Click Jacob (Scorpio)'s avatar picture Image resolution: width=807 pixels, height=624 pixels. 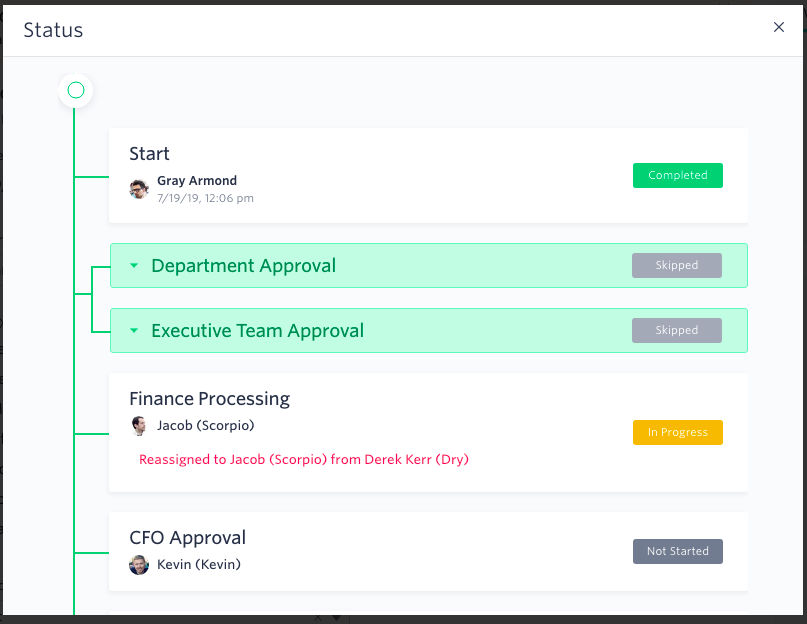[138, 426]
